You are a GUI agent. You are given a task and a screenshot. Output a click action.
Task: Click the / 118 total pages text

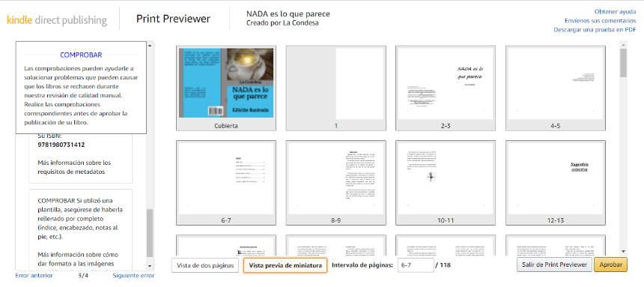click(x=443, y=265)
